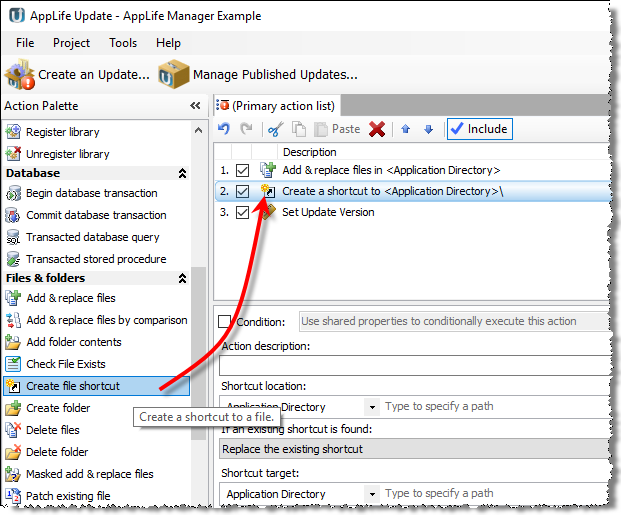Screen dimensions: 621x515
Task: Select Add & replace files palette icon
Action: tap(13, 298)
